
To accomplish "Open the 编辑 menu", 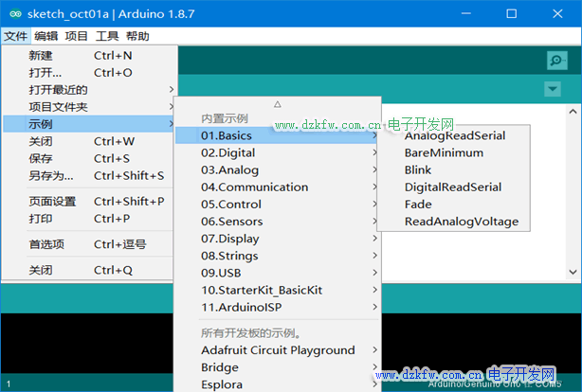I will [x=46, y=36].
